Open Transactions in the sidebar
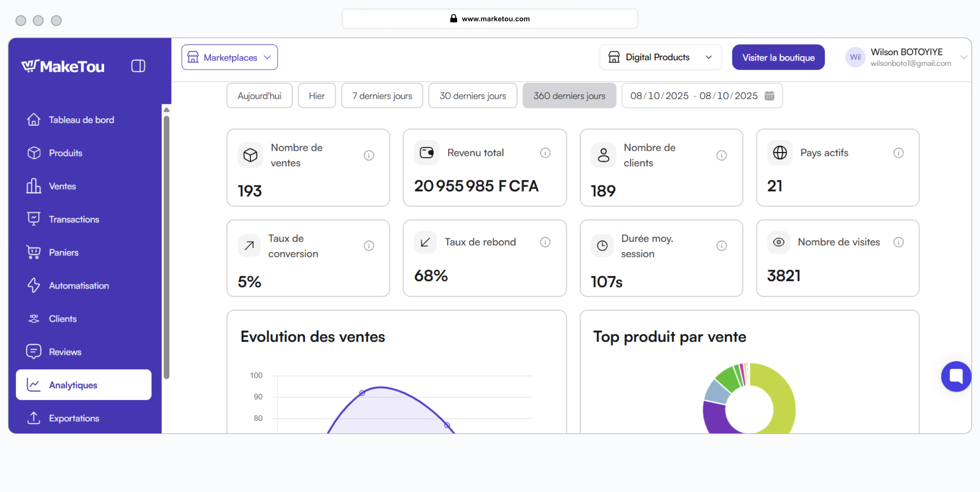This screenshot has height=492, width=980. 74,219
